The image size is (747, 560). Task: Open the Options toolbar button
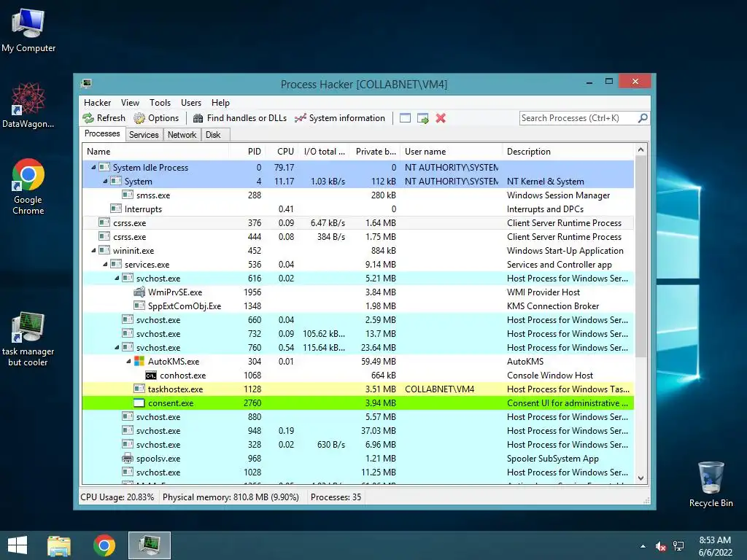pyautogui.click(x=156, y=118)
